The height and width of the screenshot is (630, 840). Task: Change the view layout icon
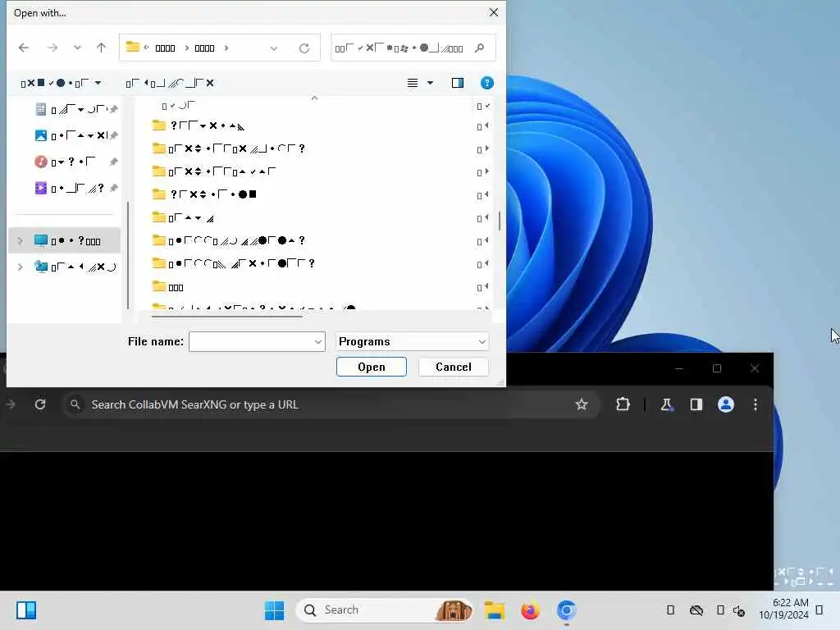coord(412,83)
